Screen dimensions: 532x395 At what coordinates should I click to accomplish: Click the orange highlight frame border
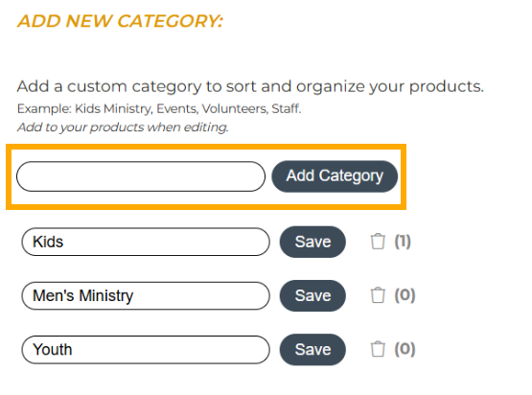pos(206,147)
